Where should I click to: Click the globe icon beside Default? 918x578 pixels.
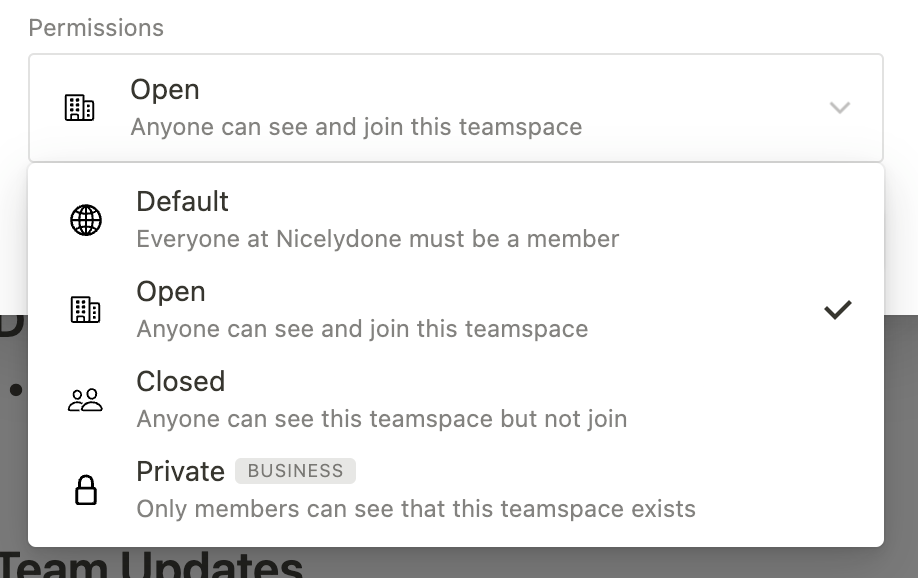pyautogui.click(x=86, y=220)
